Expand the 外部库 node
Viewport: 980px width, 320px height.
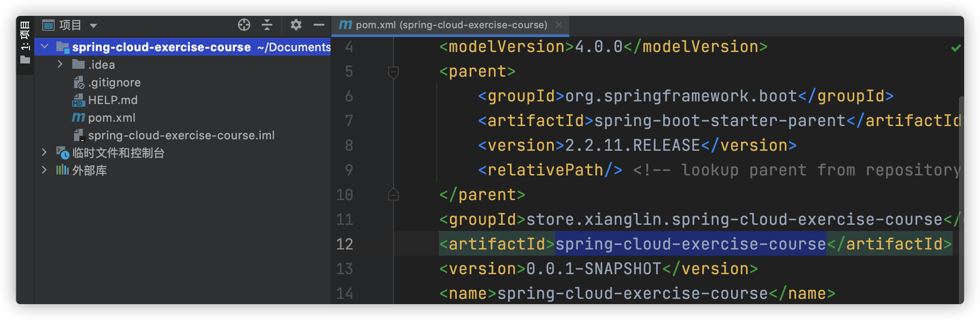(x=44, y=170)
